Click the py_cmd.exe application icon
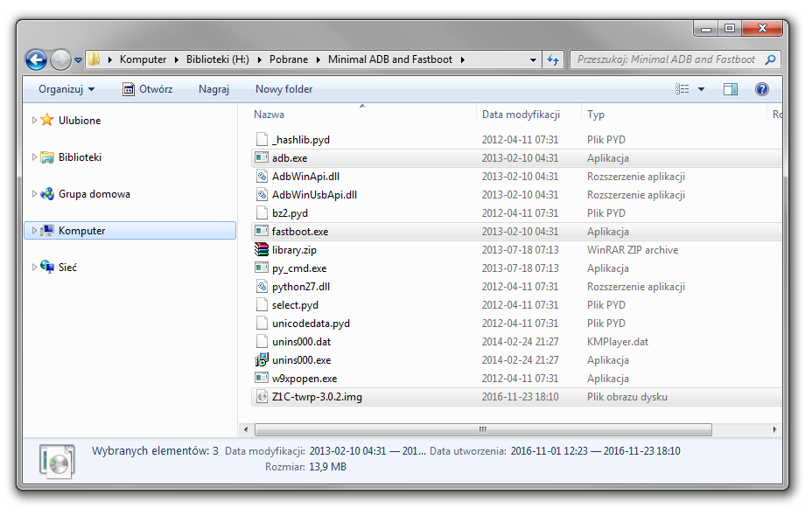Image resolution: width=812 pixels, height=515 pixels. click(262, 268)
